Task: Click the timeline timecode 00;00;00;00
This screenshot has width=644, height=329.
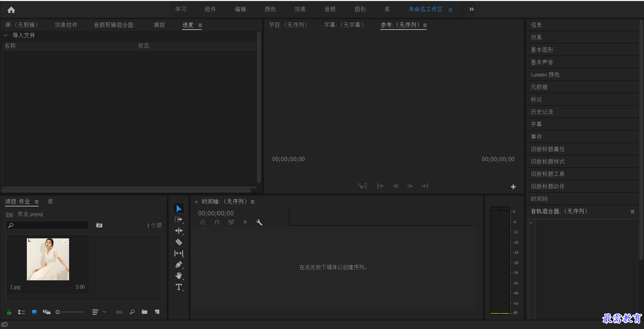Action: click(x=216, y=213)
